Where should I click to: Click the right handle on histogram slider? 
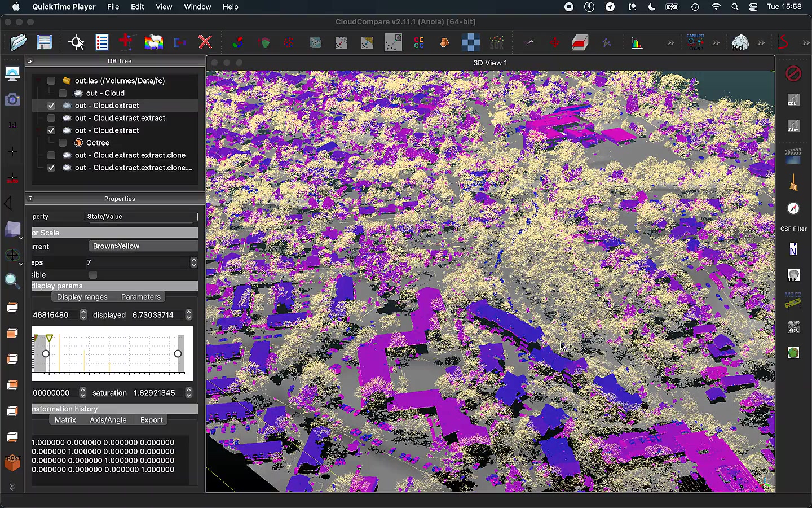(x=178, y=354)
